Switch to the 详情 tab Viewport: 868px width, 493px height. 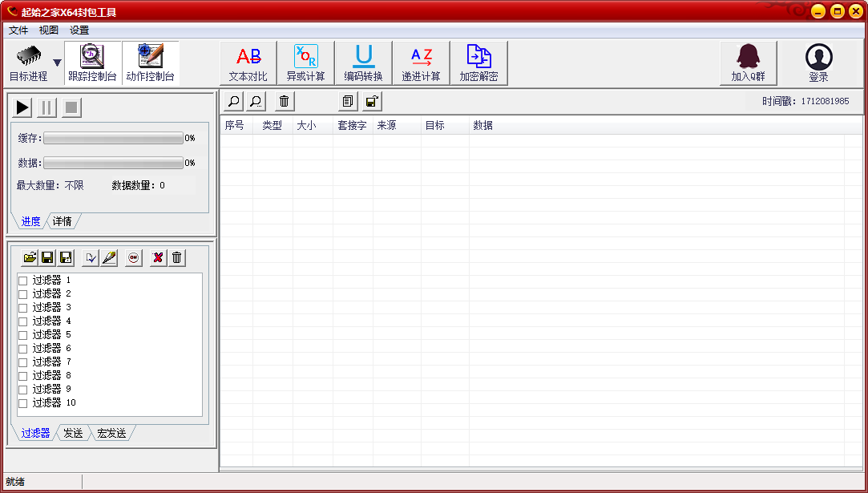click(x=63, y=221)
